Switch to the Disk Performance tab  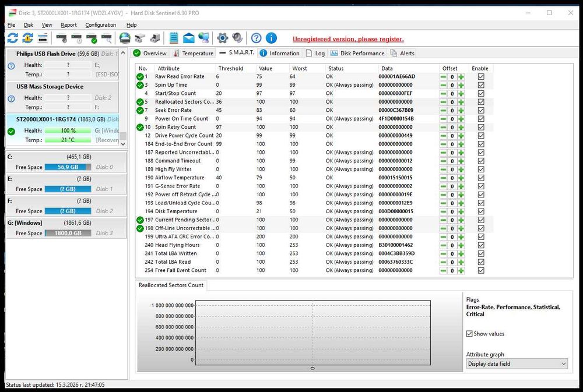358,53
